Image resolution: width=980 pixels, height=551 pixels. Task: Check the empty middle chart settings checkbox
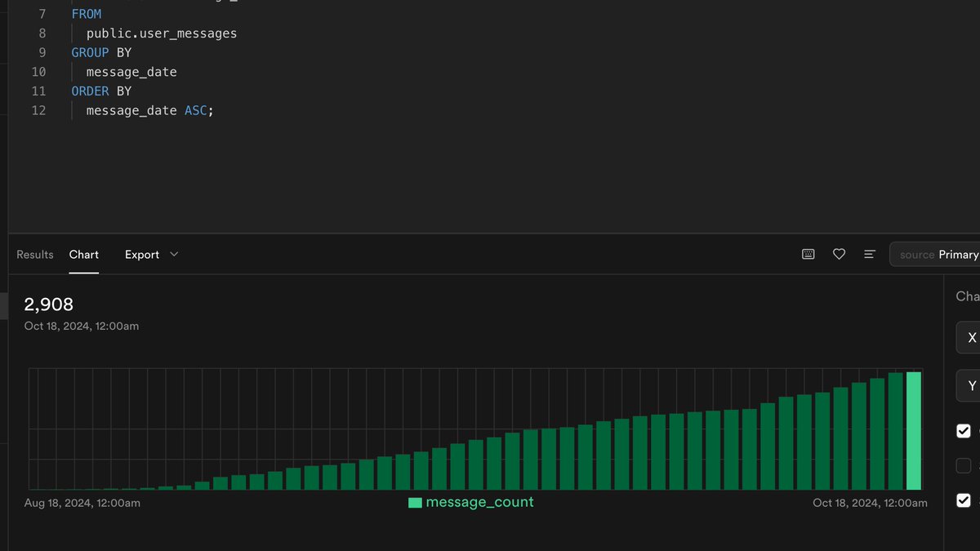[x=964, y=465]
